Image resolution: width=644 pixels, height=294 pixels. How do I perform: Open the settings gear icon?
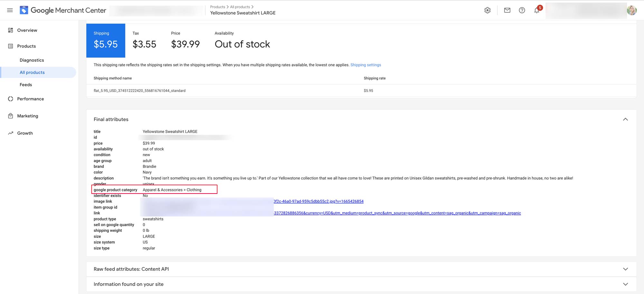click(488, 10)
